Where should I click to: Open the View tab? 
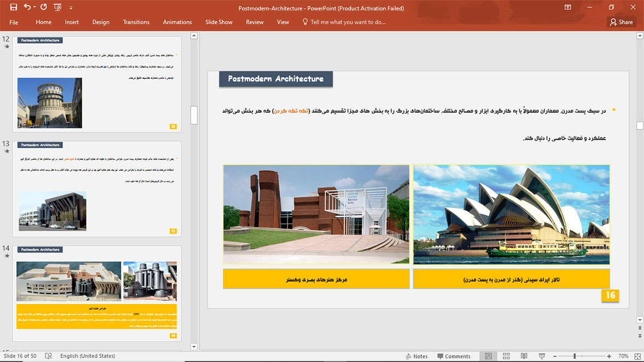(283, 22)
